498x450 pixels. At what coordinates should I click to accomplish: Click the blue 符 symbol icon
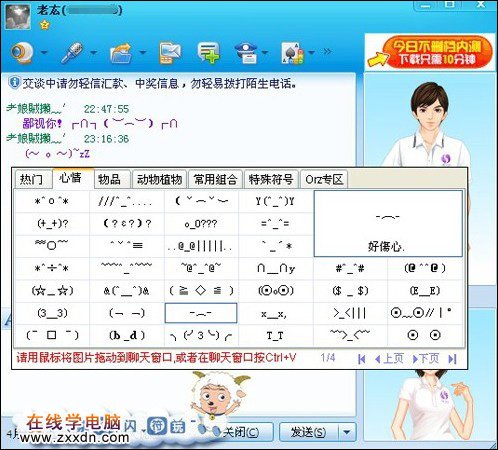coord(156,426)
